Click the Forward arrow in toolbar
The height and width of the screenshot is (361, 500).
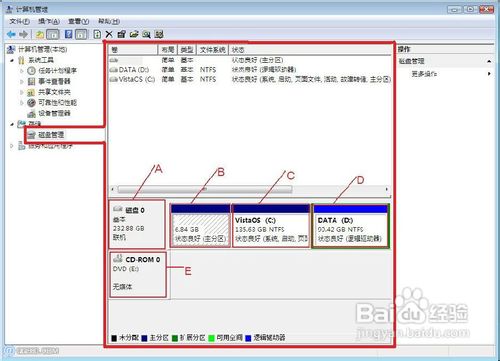click(x=24, y=34)
